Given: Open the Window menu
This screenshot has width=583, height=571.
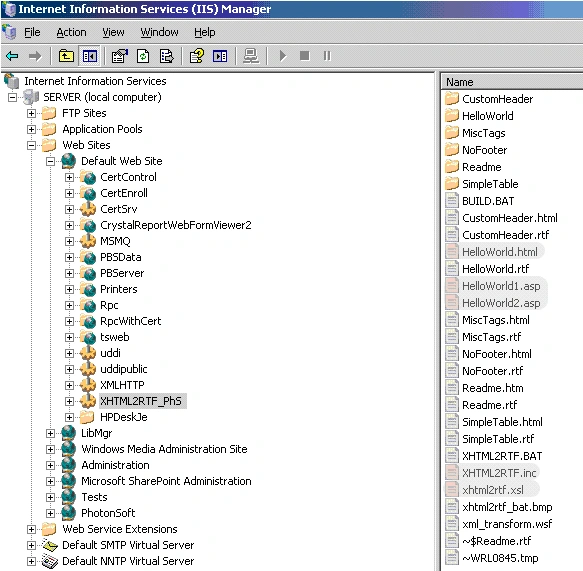Looking at the screenshot, I should [x=159, y=33].
